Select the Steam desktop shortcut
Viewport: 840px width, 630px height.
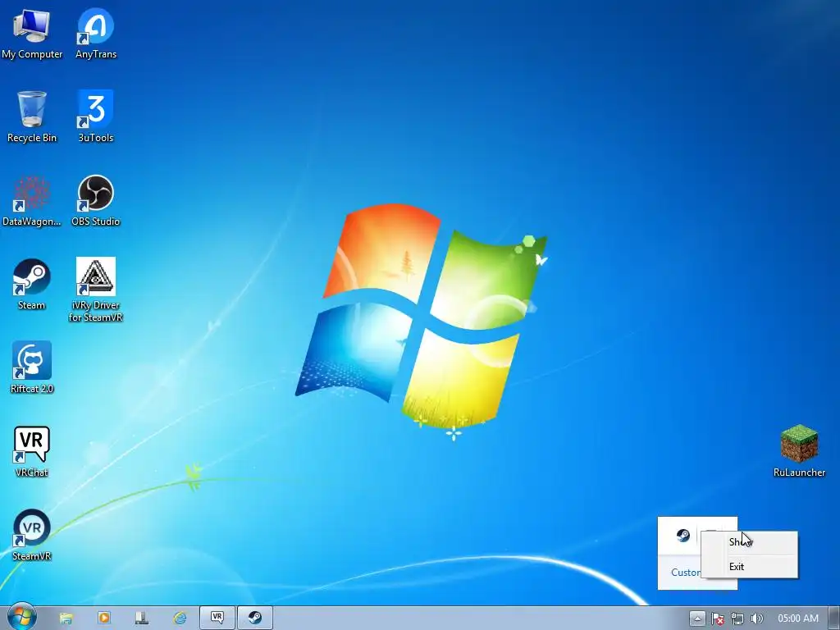coord(32,284)
